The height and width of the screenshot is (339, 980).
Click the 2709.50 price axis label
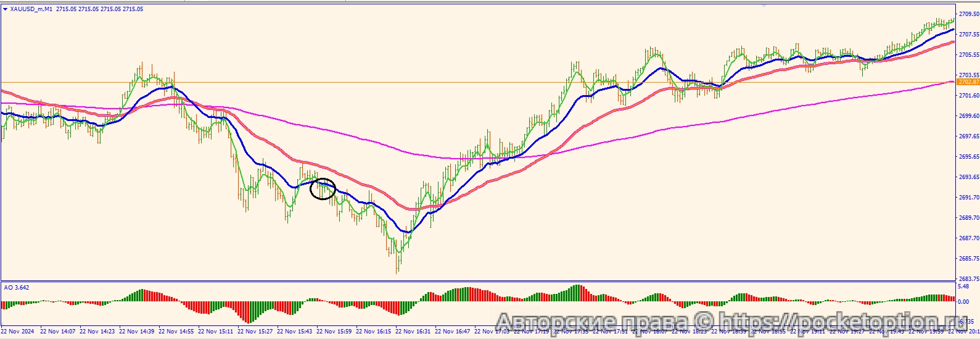967,14
